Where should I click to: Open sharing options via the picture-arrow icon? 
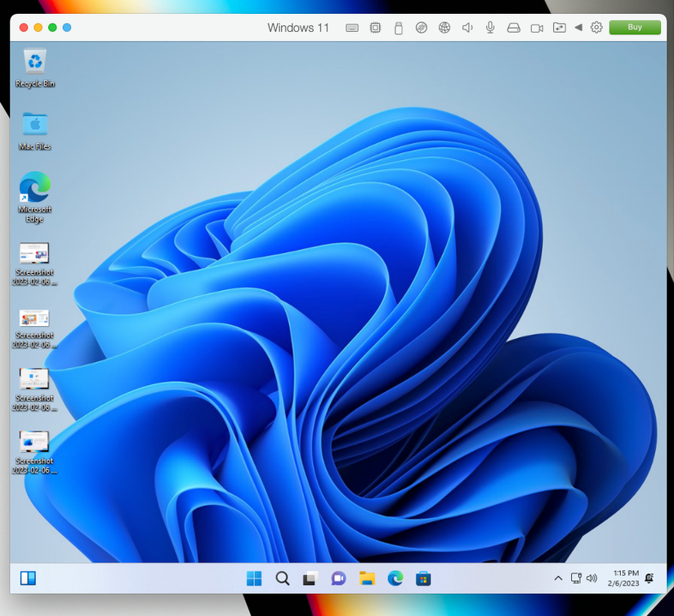[x=559, y=27]
